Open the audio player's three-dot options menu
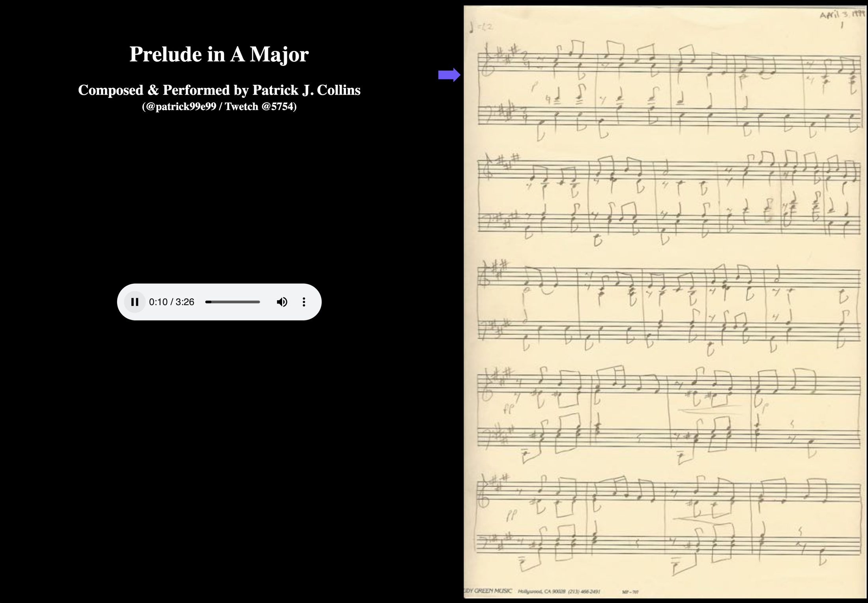 point(304,302)
